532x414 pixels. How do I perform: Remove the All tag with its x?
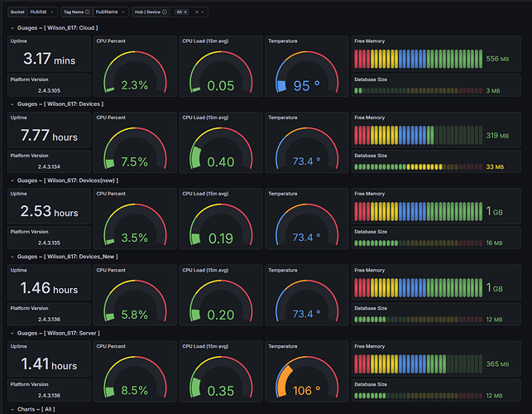click(185, 12)
